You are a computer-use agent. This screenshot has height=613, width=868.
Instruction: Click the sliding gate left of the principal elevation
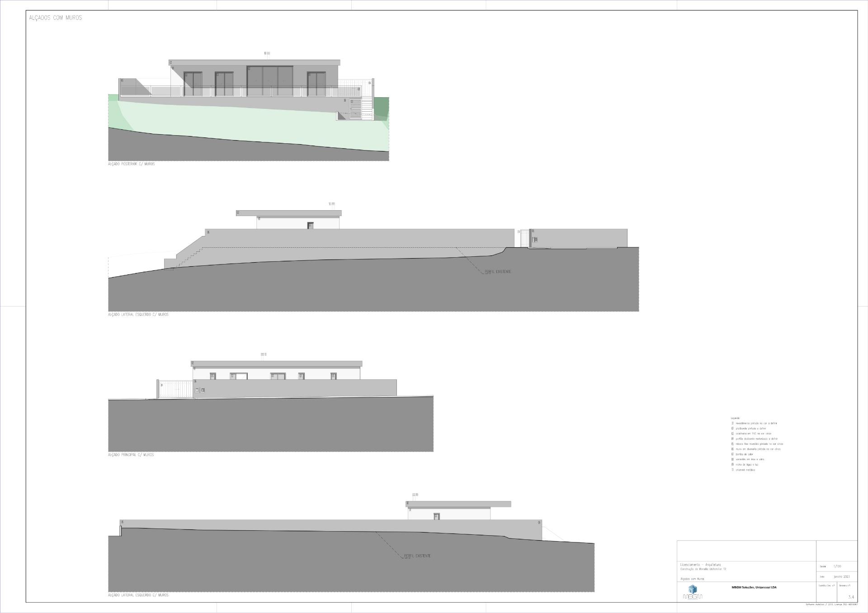click(175, 389)
